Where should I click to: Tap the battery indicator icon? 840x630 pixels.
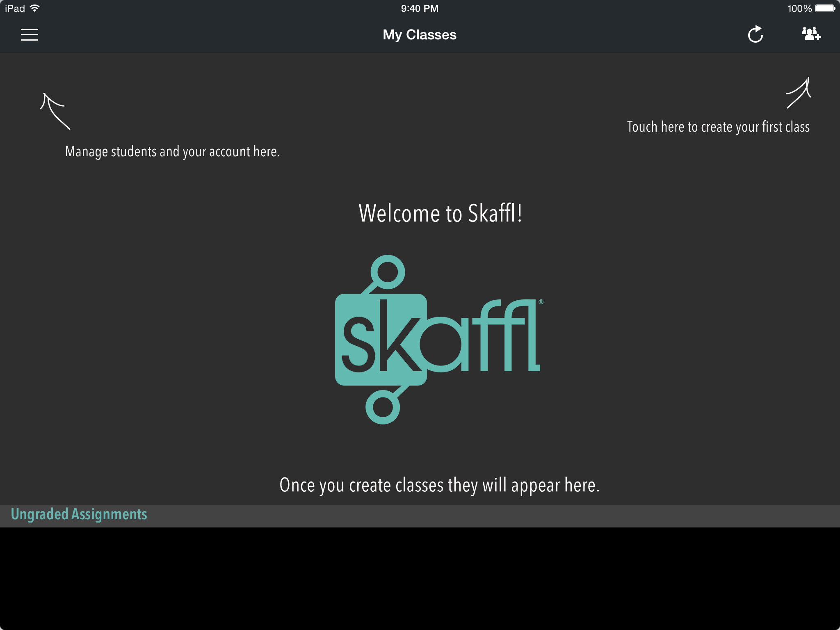pos(825,8)
